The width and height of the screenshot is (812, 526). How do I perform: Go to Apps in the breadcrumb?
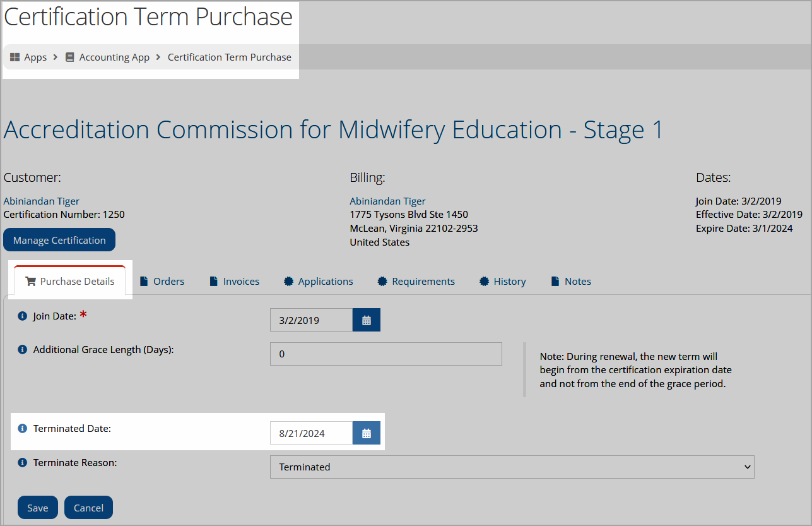point(35,57)
